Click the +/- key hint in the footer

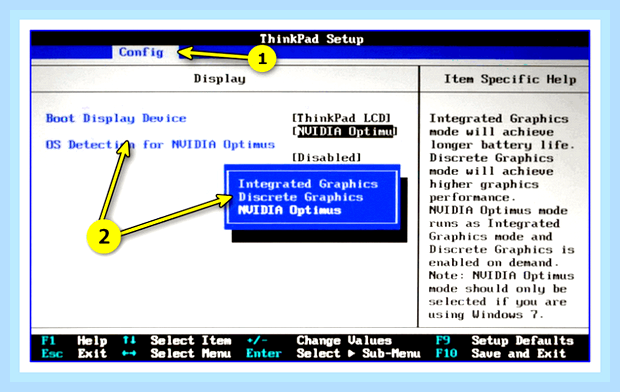(257, 340)
